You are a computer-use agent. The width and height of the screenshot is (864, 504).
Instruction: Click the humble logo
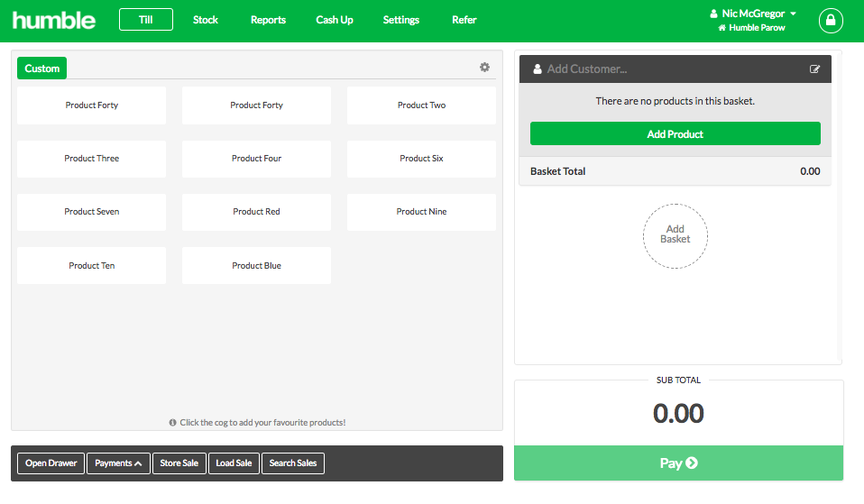click(x=53, y=21)
